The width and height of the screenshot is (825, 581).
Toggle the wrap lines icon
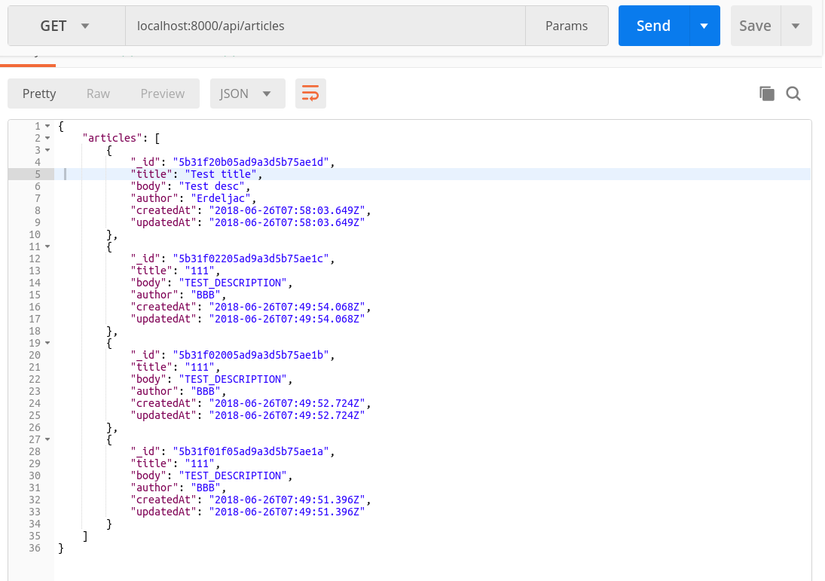coord(310,94)
